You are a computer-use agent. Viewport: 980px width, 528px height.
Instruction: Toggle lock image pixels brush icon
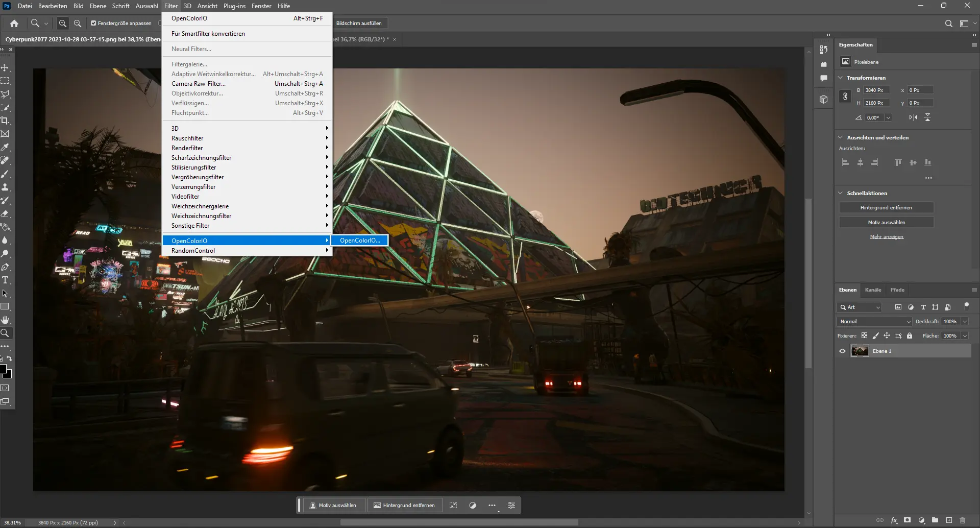[875, 335]
